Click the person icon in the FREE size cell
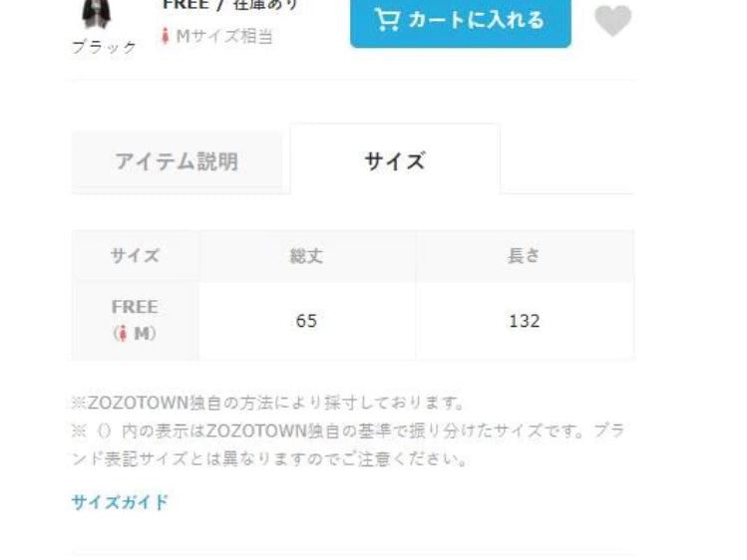 [x=123, y=334]
